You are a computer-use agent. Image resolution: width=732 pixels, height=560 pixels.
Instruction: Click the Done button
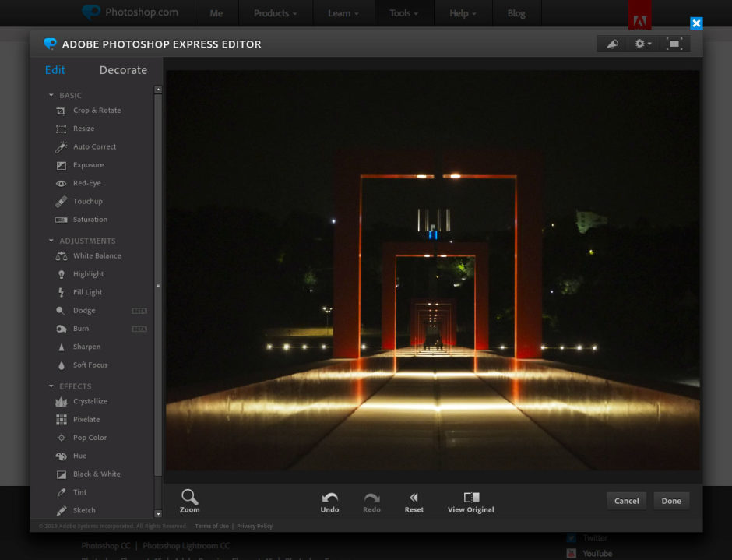(671, 501)
